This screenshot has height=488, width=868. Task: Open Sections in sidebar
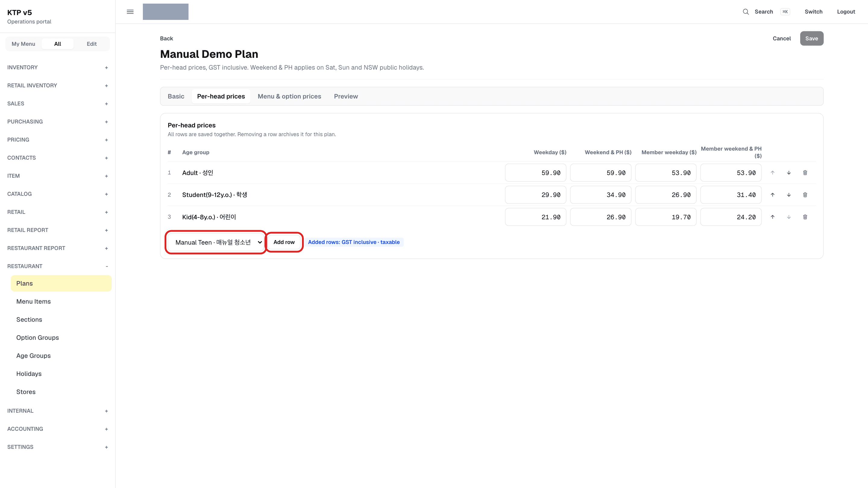pyautogui.click(x=61, y=320)
